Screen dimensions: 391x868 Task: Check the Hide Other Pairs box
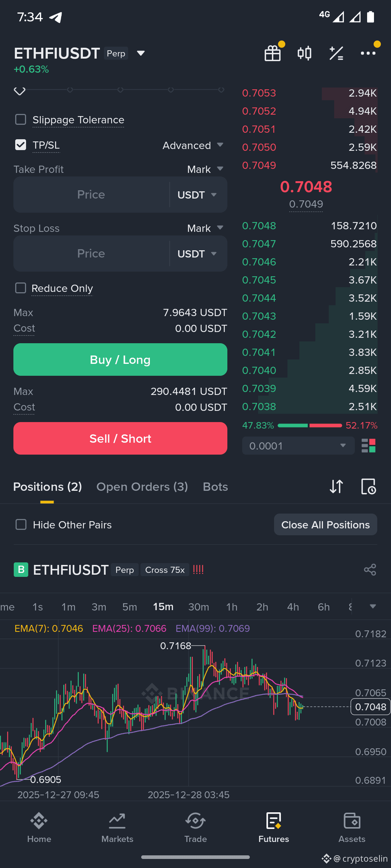click(21, 524)
